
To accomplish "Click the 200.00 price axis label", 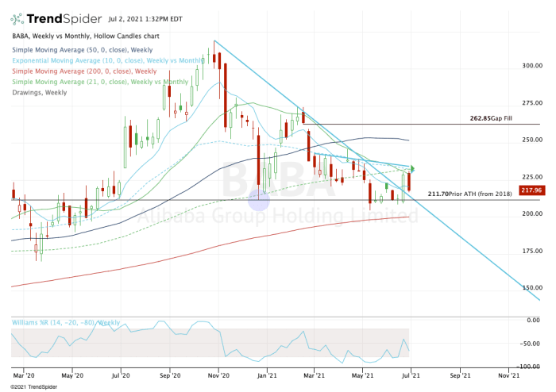I will [532, 213].
